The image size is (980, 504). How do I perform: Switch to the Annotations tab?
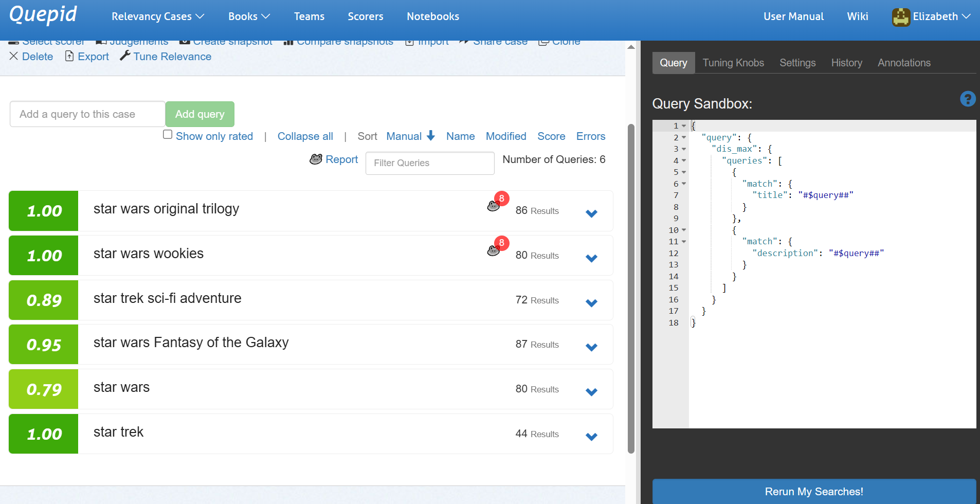pyautogui.click(x=904, y=63)
